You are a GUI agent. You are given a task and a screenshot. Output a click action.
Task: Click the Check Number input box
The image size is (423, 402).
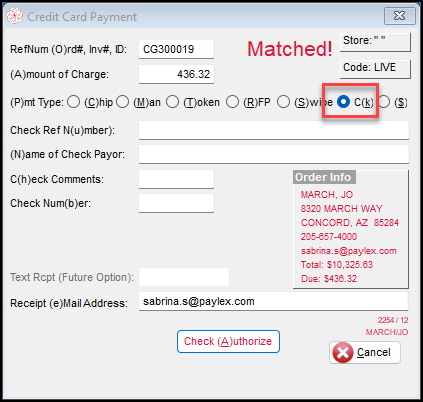(176, 203)
